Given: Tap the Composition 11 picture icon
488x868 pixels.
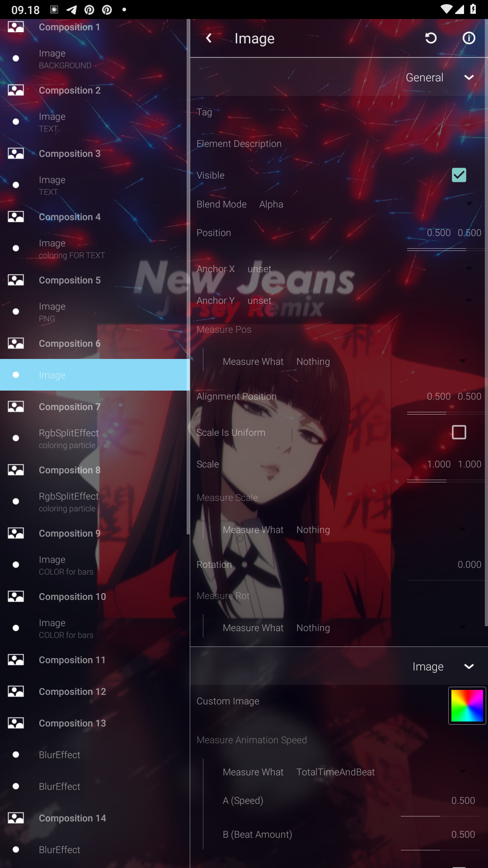Looking at the screenshot, I should click(16, 660).
